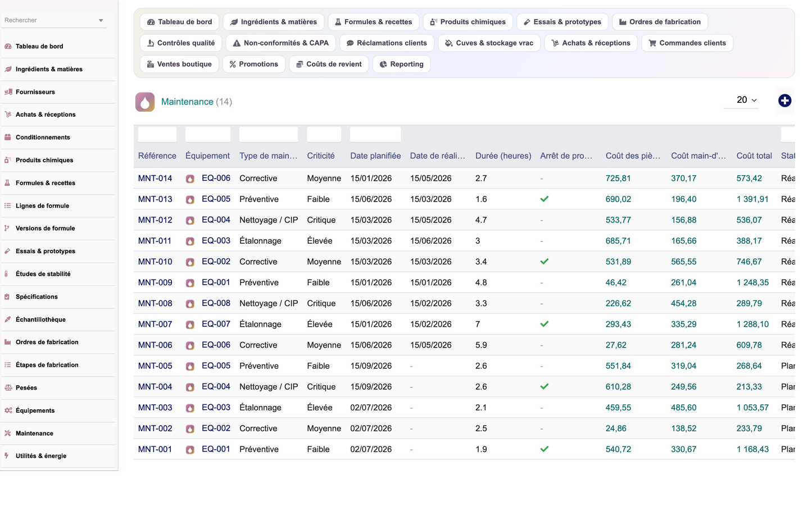
Task: Open equipment link EQ-008 in MNT-008 row
Action: (x=216, y=303)
